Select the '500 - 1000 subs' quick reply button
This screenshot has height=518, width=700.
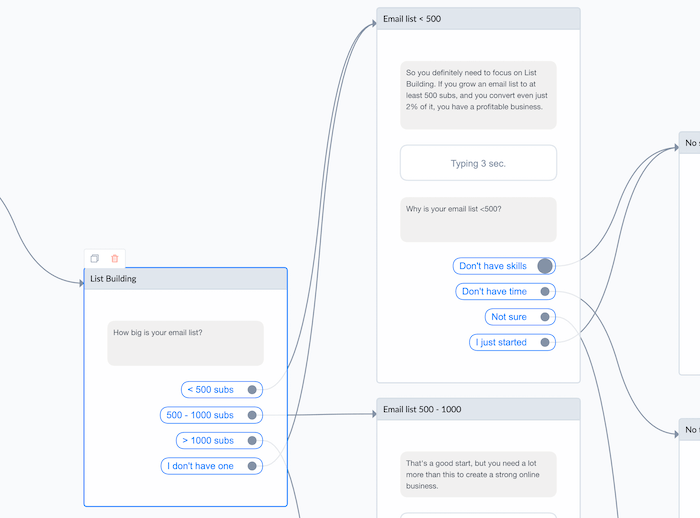pyautogui.click(x=211, y=415)
